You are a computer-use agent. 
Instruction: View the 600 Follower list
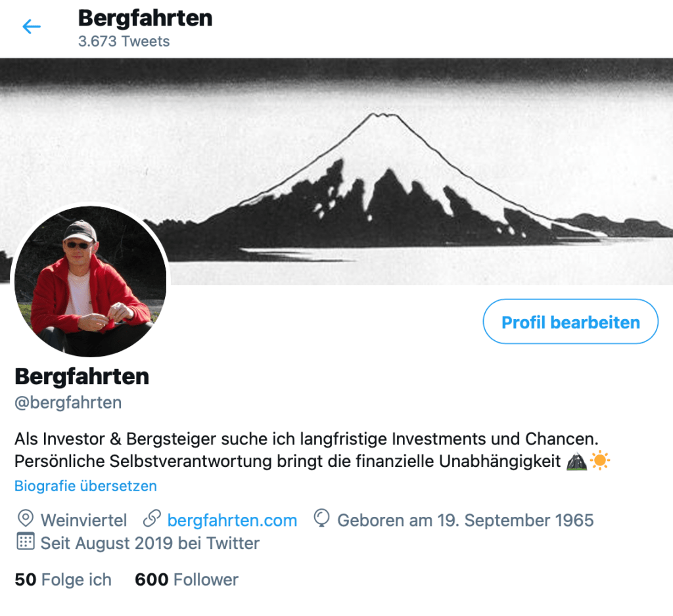(x=186, y=579)
